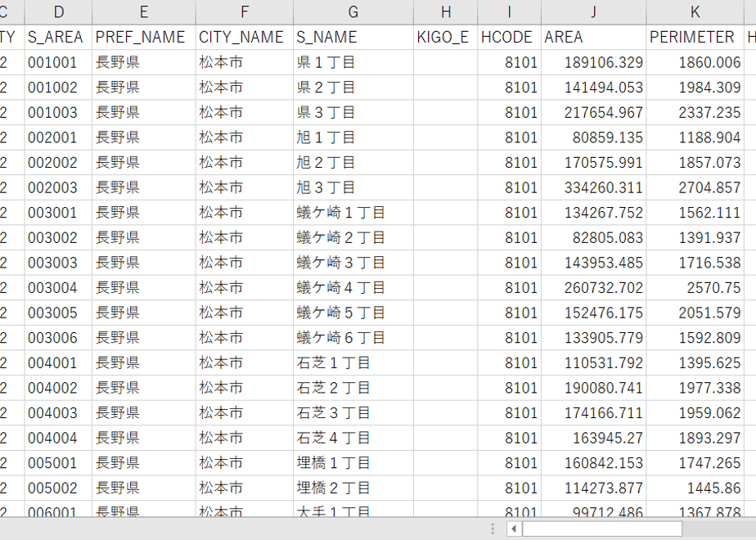Select PERIMETER value 1445.86
756x540 pixels.
pos(695,488)
